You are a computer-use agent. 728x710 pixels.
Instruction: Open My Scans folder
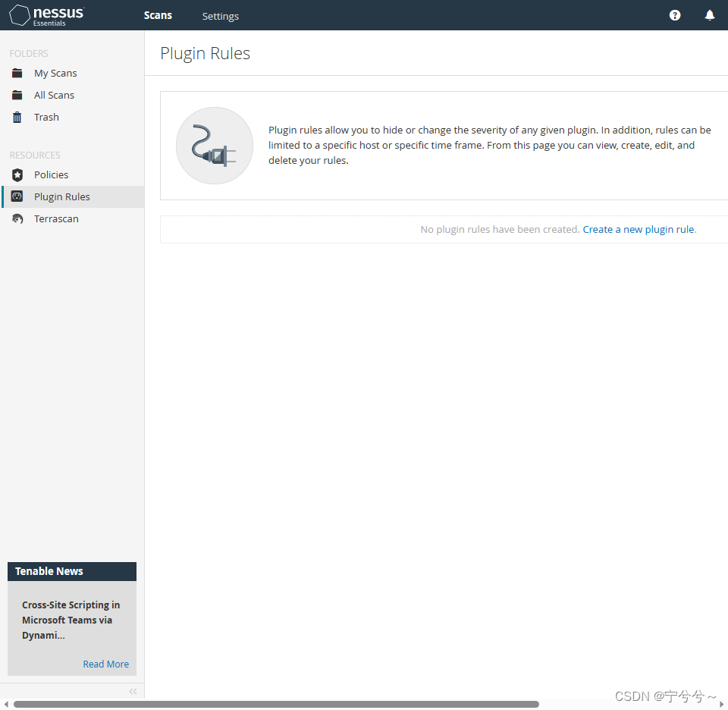[55, 74]
